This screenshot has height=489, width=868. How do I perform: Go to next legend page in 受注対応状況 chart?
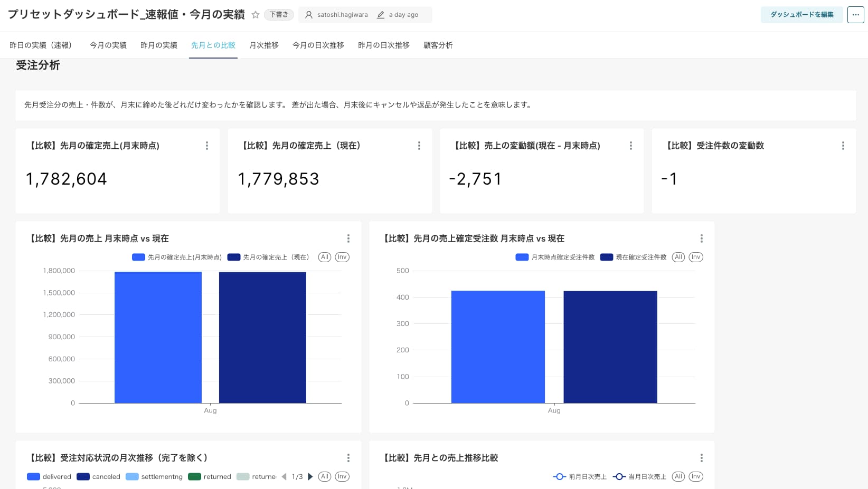310,476
